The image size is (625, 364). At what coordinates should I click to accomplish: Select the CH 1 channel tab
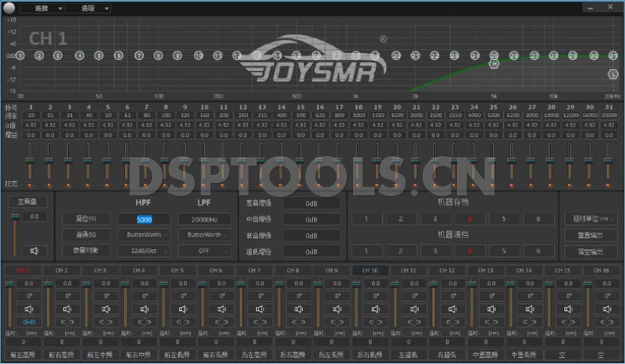[x=23, y=270]
